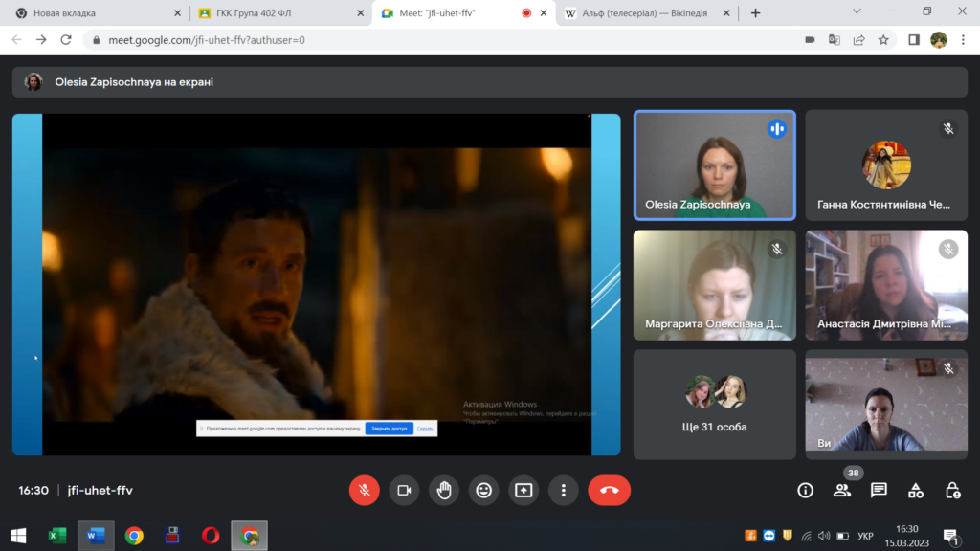Open more options three-dot menu
The height and width of the screenshot is (551, 980).
tap(564, 490)
